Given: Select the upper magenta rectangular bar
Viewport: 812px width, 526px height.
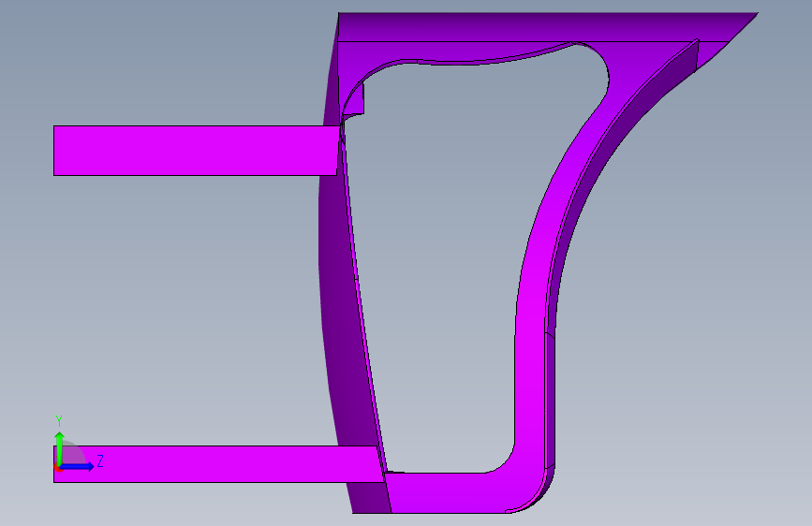Looking at the screenshot, I should click(x=197, y=150).
